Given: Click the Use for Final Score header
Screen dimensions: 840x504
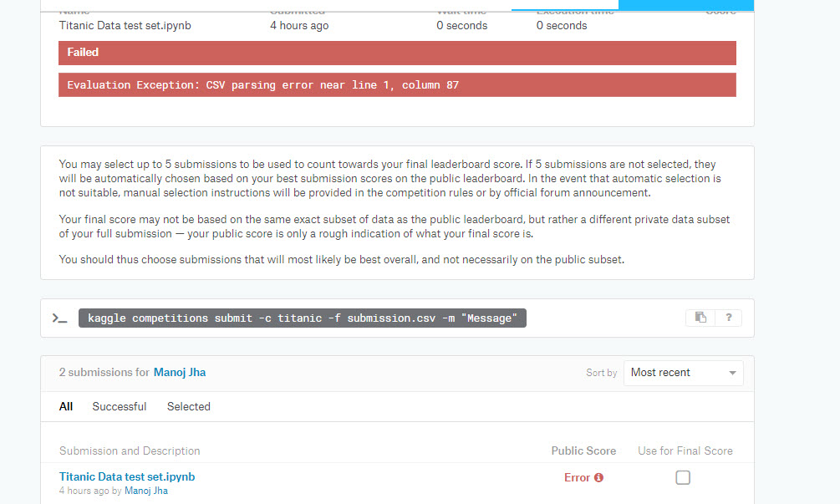Looking at the screenshot, I should pos(685,451).
